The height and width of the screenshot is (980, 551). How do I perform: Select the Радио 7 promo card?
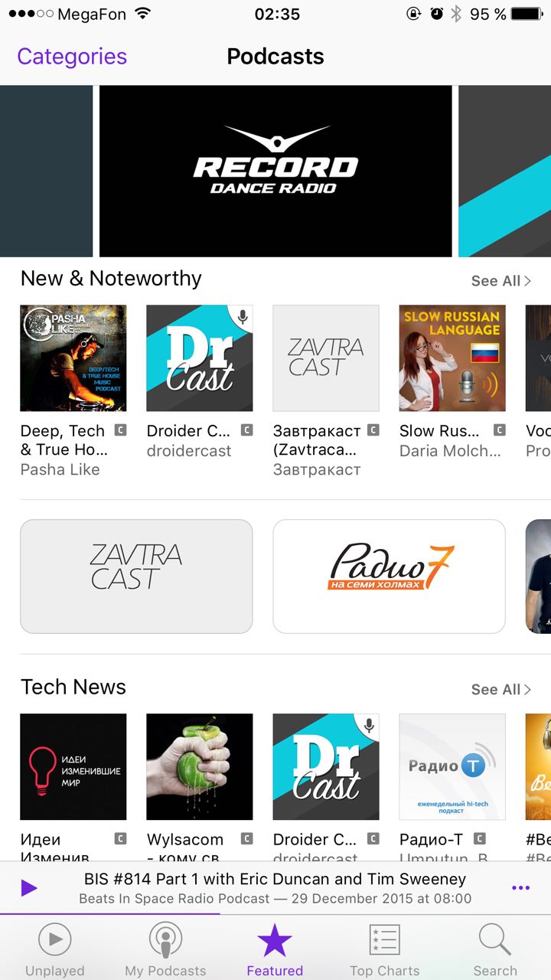(x=389, y=577)
